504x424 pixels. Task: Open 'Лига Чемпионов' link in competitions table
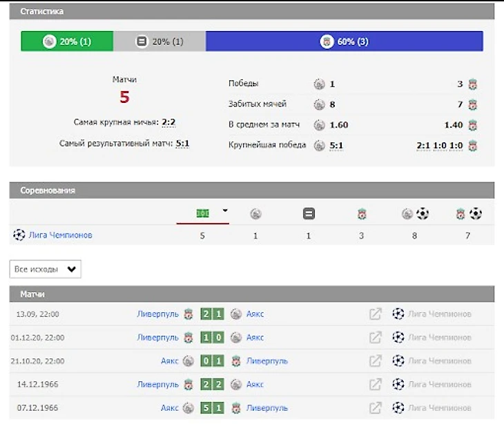[x=60, y=235]
